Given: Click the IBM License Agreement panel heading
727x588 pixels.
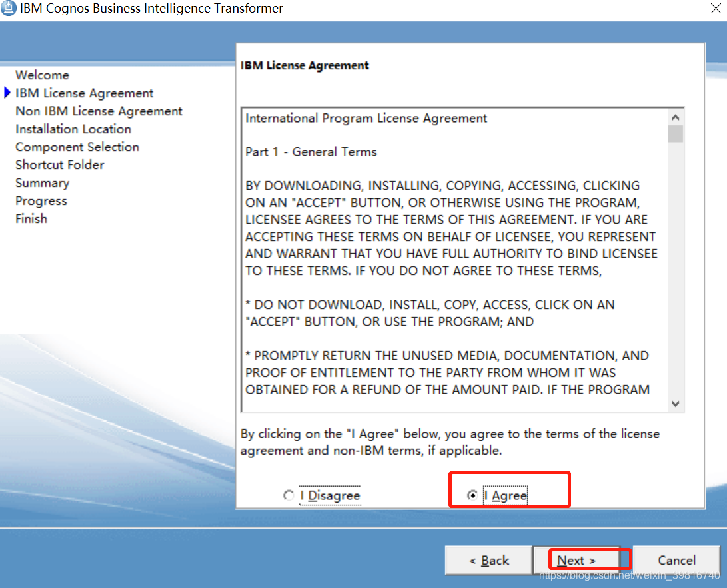Looking at the screenshot, I should pos(305,65).
